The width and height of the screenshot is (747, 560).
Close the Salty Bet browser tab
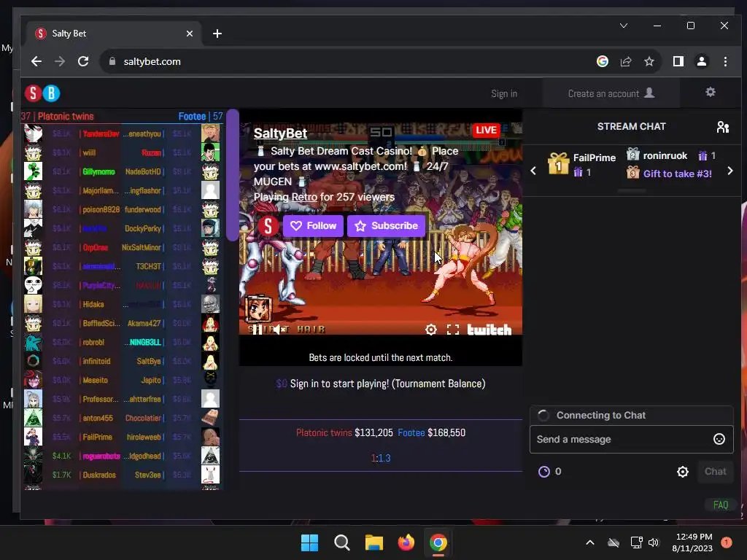[x=189, y=34]
